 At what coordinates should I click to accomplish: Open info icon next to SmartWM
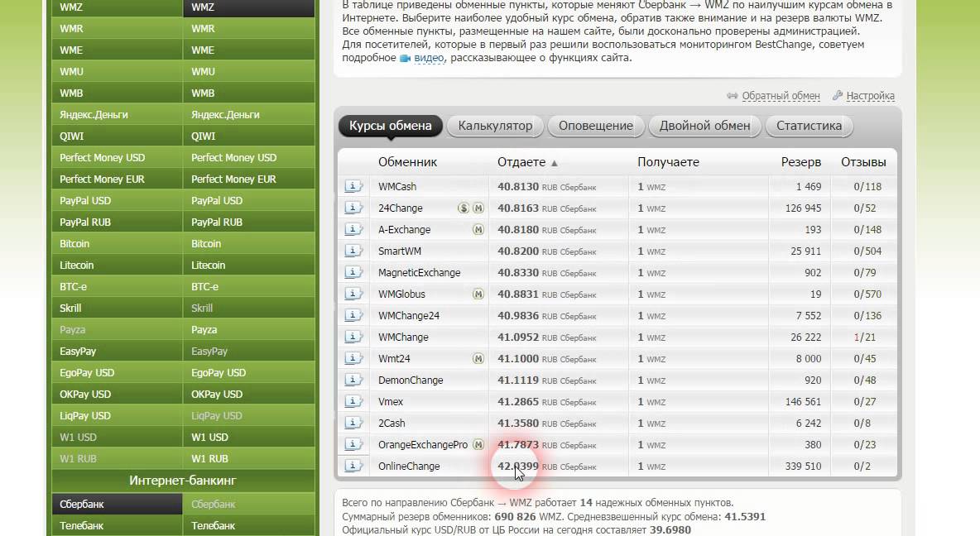coord(353,251)
